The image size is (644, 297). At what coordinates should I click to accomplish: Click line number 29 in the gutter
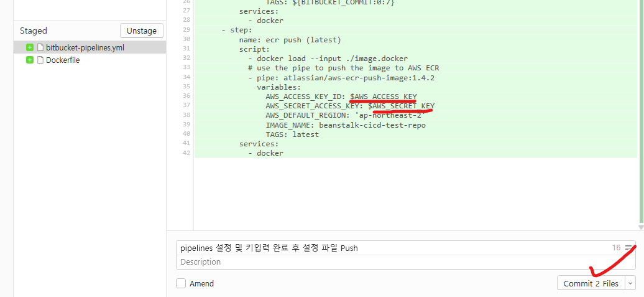[186, 30]
